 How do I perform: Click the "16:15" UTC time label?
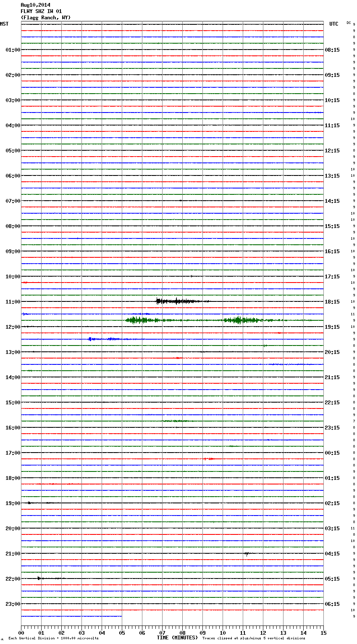(x=332, y=251)
